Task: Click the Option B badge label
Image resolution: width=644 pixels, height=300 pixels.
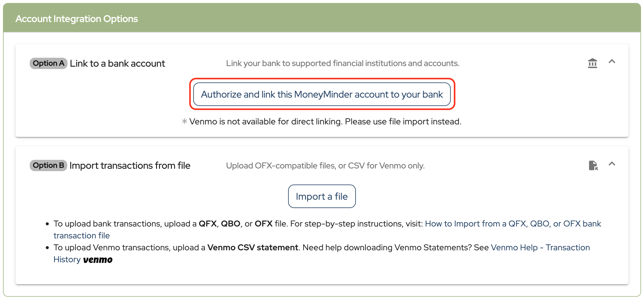Action: point(48,165)
